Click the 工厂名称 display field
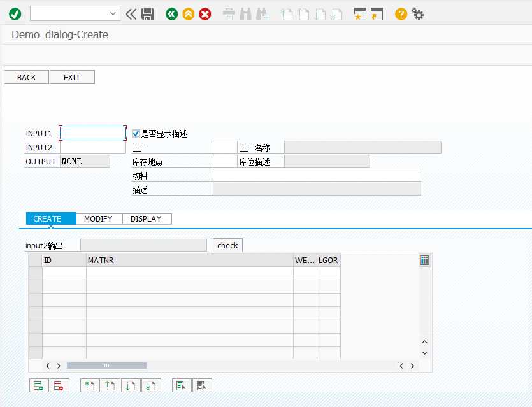This screenshot has width=532, height=407. tap(363, 147)
